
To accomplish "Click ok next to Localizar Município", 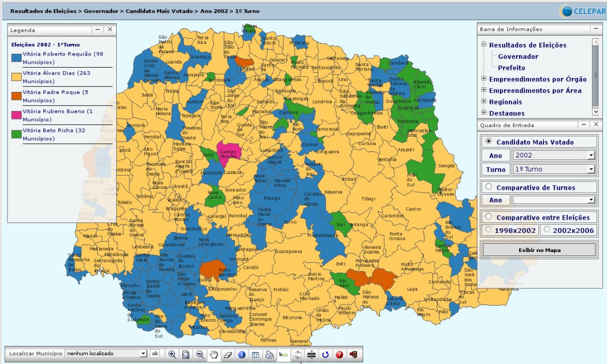I will 155,353.
